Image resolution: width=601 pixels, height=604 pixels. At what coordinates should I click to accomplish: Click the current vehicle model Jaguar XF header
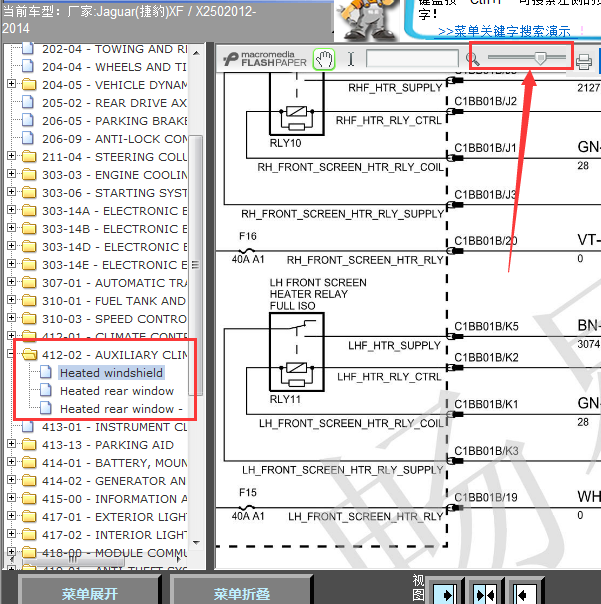point(129,20)
